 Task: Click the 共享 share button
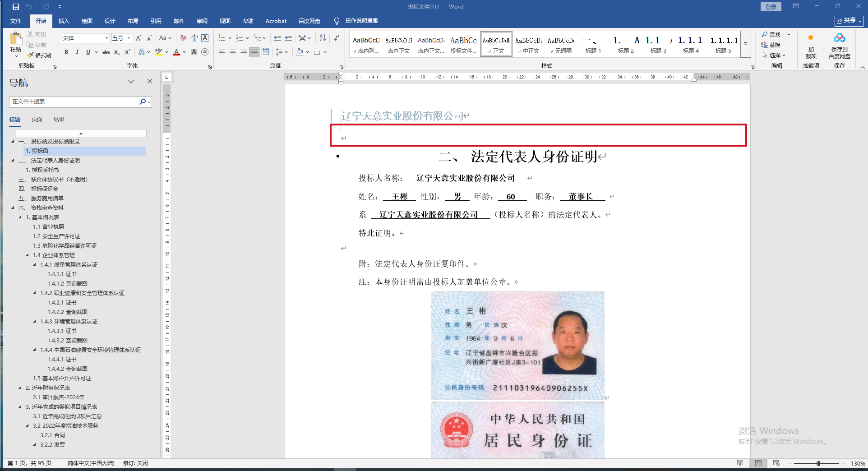tap(849, 21)
